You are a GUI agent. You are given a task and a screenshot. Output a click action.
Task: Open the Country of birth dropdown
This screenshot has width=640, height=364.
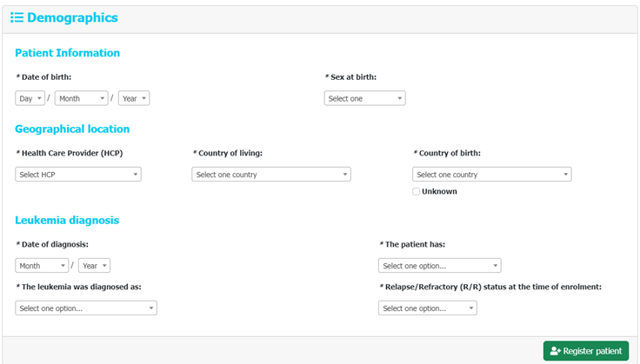tap(492, 175)
